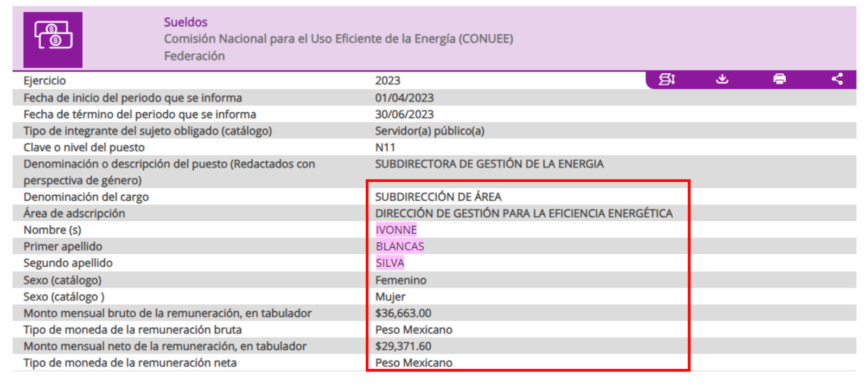The width and height of the screenshot is (868, 384).
Task: Download the salary record
Action: tap(722, 80)
